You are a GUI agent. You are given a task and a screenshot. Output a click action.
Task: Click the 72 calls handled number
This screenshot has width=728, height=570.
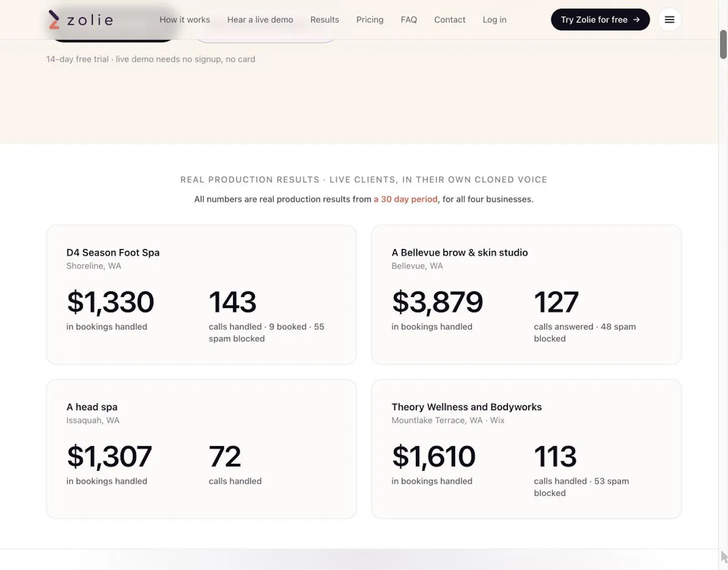[x=225, y=456]
